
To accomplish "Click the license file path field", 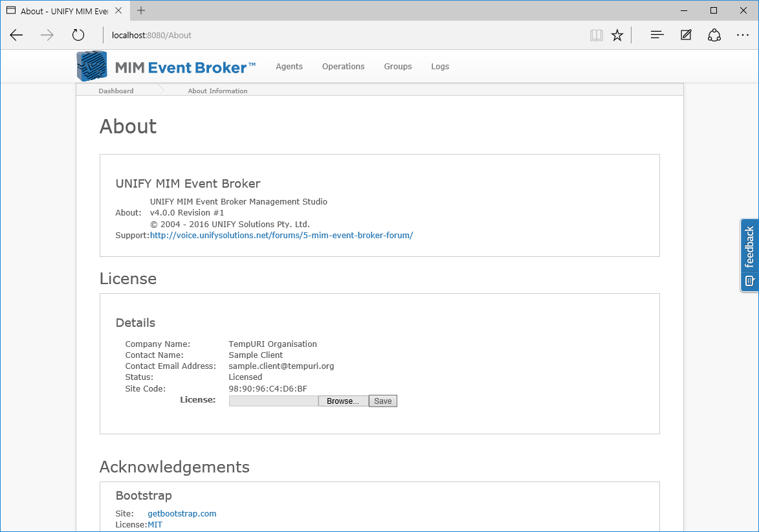I will [274, 401].
